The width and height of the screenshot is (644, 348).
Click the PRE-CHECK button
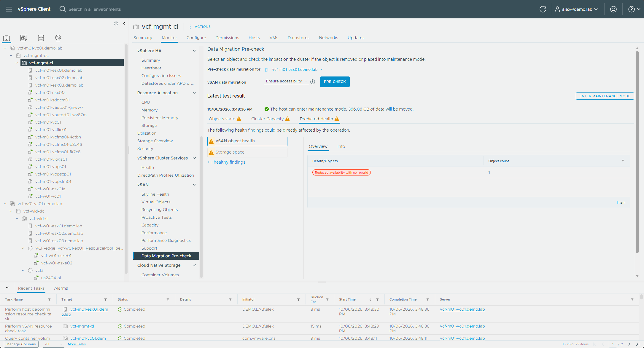(x=335, y=82)
